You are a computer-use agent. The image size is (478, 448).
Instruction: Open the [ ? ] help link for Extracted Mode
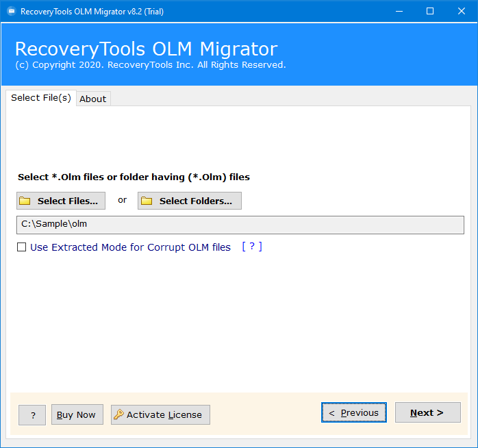coord(252,247)
